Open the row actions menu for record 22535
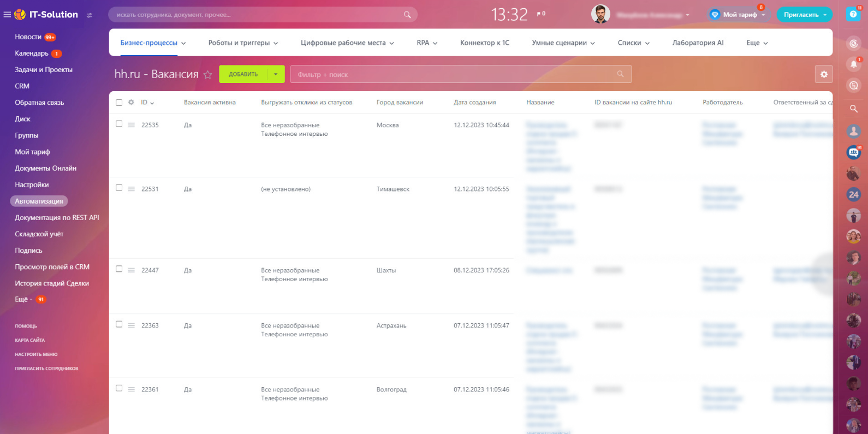868x434 pixels. tap(132, 125)
